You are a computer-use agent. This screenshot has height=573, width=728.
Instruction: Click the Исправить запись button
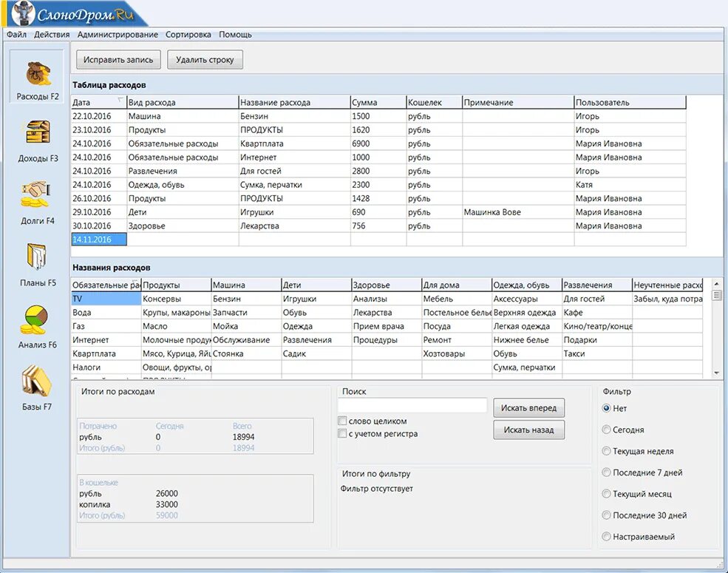pos(118,59)
